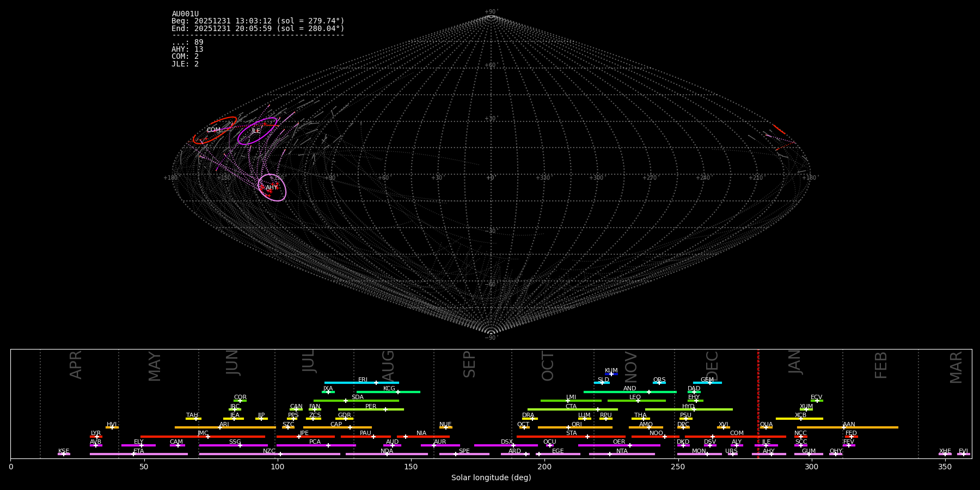Click the orange ORI shower bar

(x=575, y=427)
